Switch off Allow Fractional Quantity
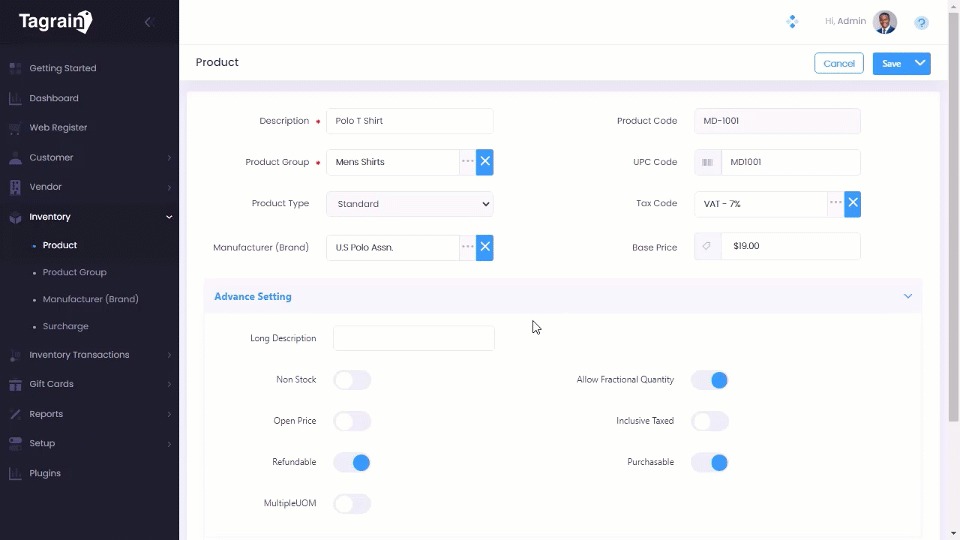The image size is (960, 540). tap(709, 380)
